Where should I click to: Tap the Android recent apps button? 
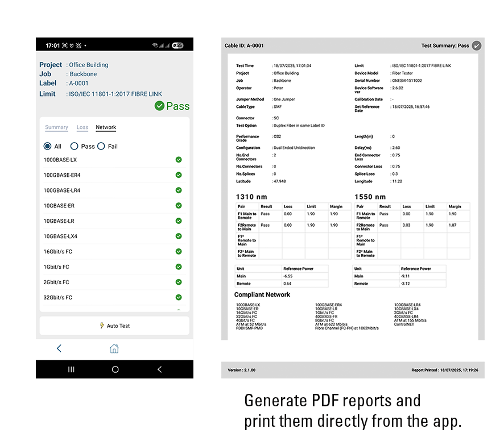[x=71, y=369]
